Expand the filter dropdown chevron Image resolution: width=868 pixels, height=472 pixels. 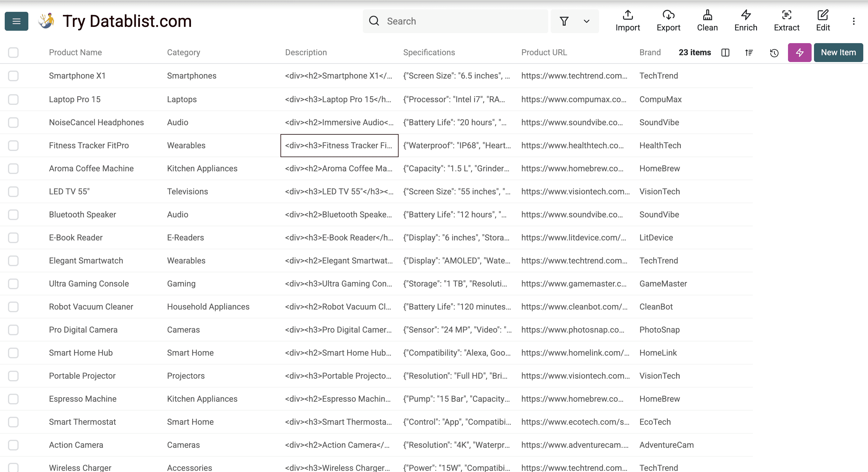click(x=586, y=21)
